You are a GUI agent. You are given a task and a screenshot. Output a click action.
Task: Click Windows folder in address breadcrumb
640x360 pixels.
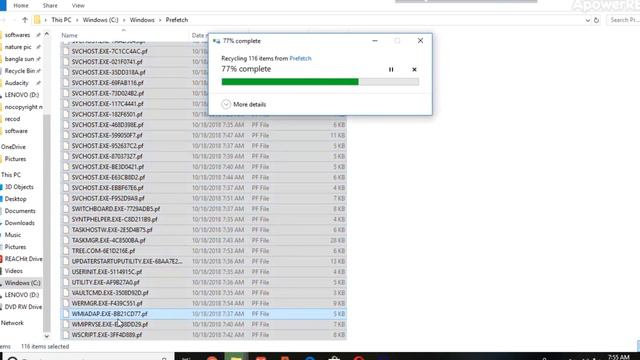point(142,20)
